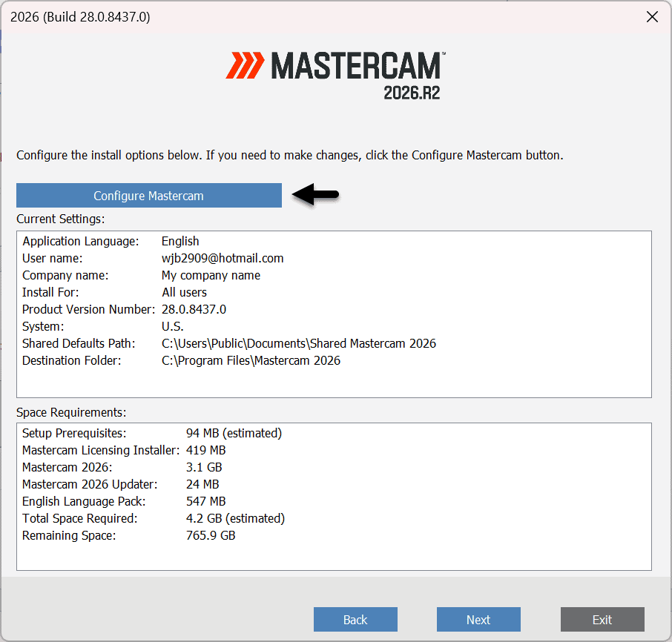Click the 'Install For:' label

tap(50, 292)
